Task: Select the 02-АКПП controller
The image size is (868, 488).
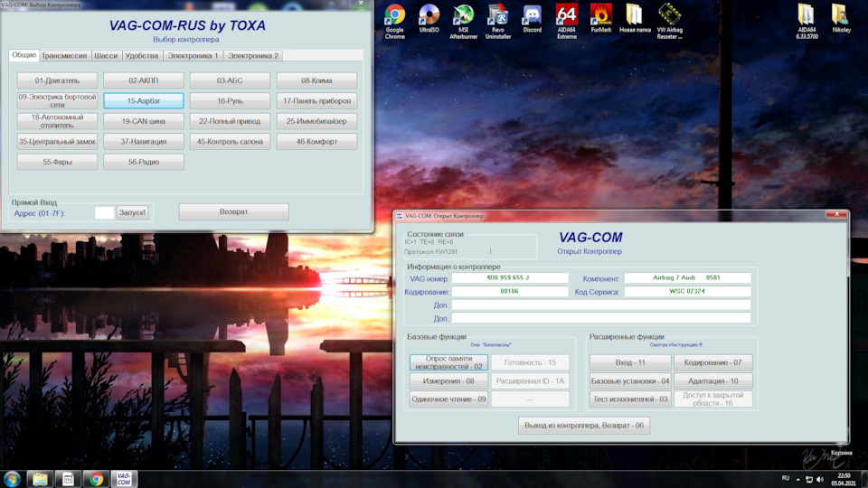Action: [x=144, y=80]
